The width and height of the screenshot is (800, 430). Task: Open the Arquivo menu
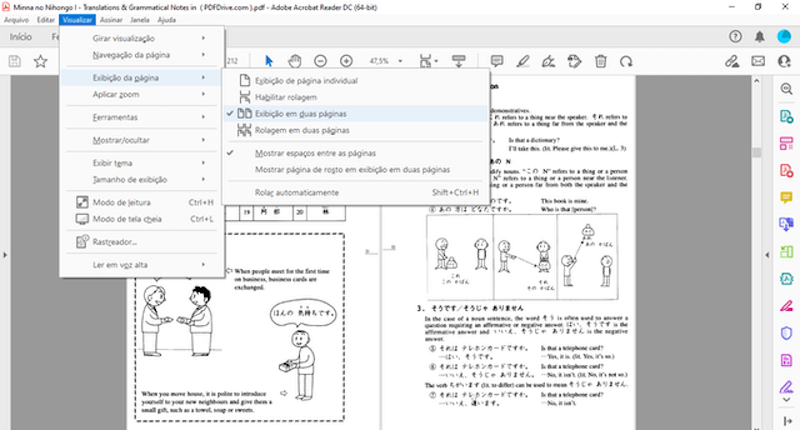16,20
